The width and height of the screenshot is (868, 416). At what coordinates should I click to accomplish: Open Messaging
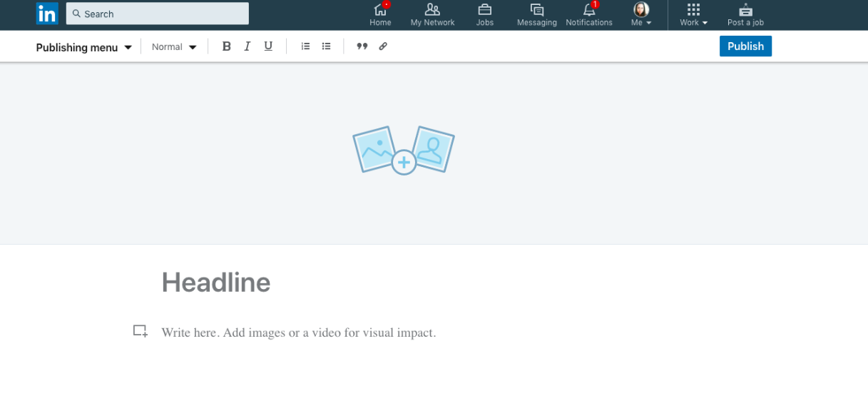pos(536,14)
